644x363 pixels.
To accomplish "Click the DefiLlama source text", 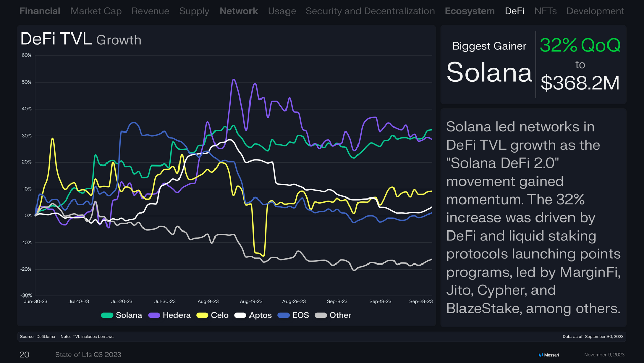I will tap(42, 337).
